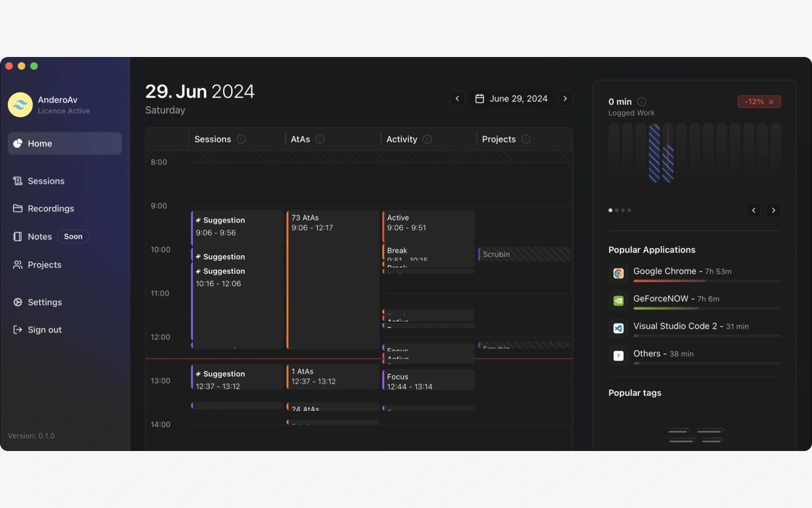Viewport: 812px width, 508px height.
Task: Click the -12% trend badge
Action: [x=759, y=102]
